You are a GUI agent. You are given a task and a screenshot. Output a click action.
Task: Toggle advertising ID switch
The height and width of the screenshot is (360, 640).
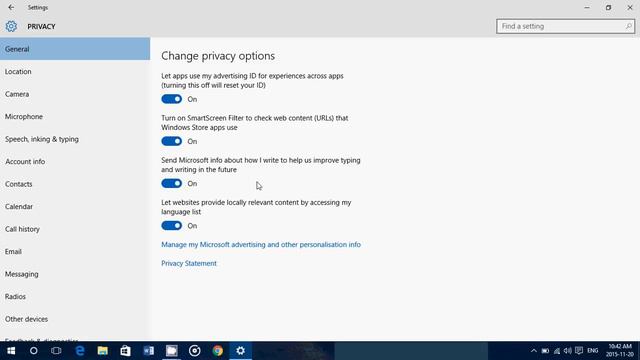(171, 99)
